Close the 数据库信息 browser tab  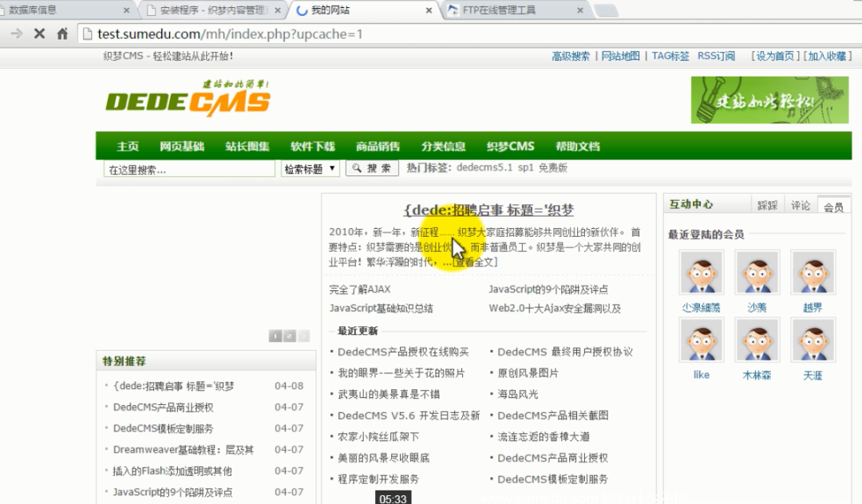tap(126, 10)
